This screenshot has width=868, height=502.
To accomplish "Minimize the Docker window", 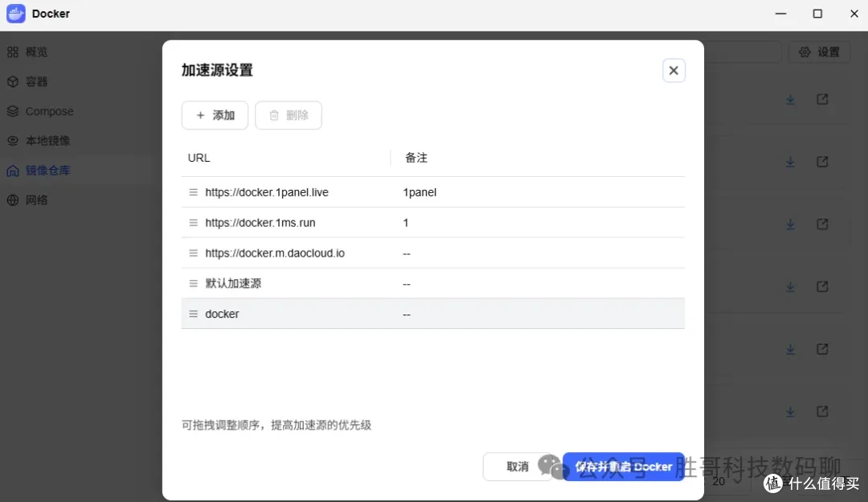I will point(780,14).
